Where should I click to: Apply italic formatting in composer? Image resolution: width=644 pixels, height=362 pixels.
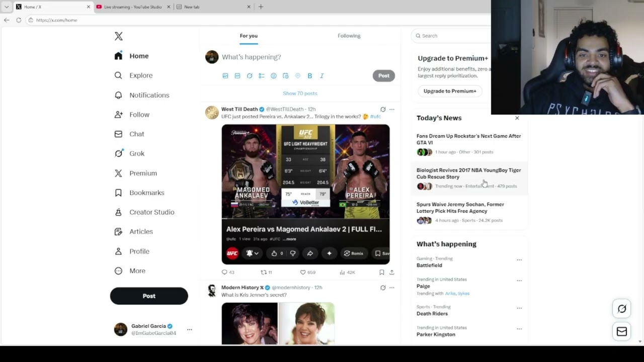click(322, 76)
